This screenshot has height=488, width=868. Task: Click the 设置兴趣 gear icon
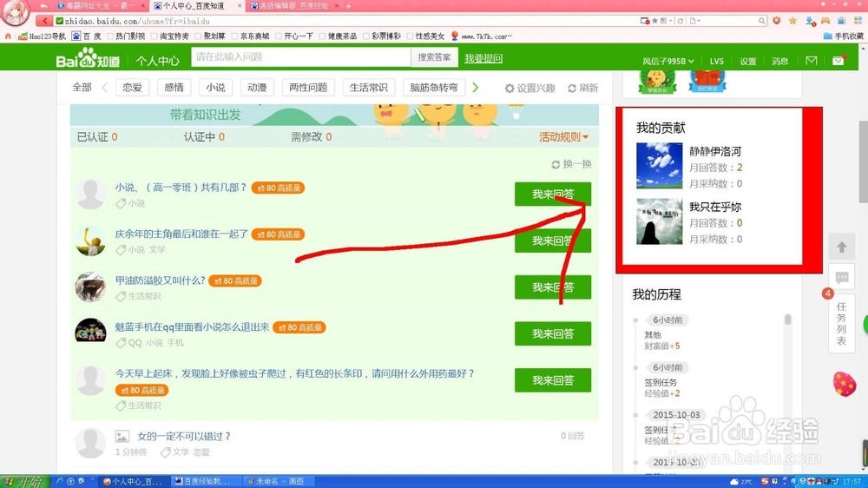(510, 88)
